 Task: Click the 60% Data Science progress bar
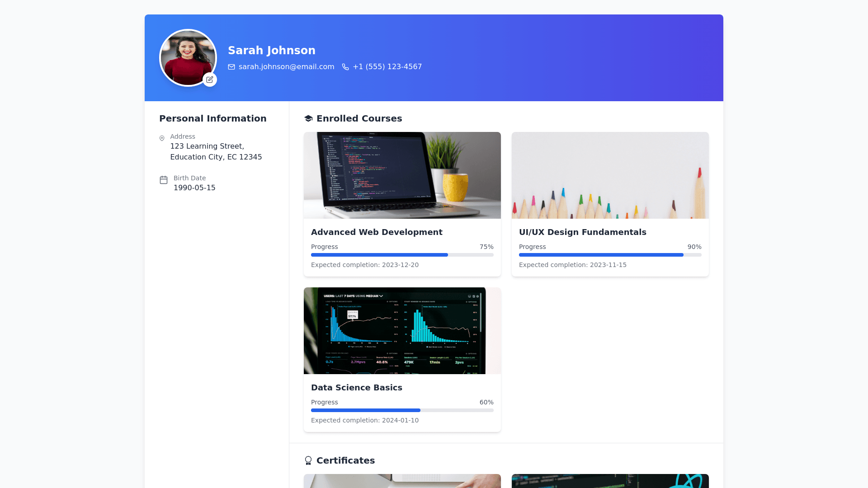click(402, 410)
